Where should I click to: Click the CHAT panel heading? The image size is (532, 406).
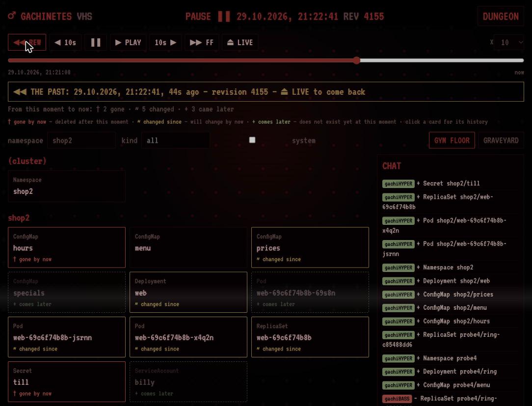point(392,166)
